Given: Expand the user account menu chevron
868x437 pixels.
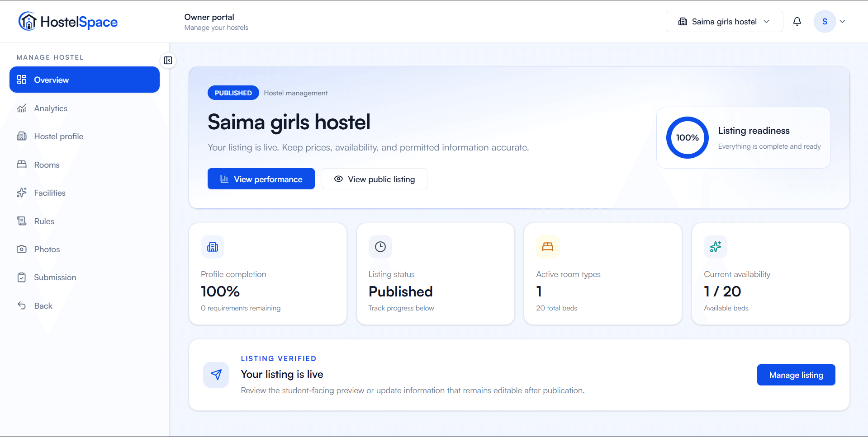Looking at the screenshot, I should pyautogui.click(x=842, y=21).
